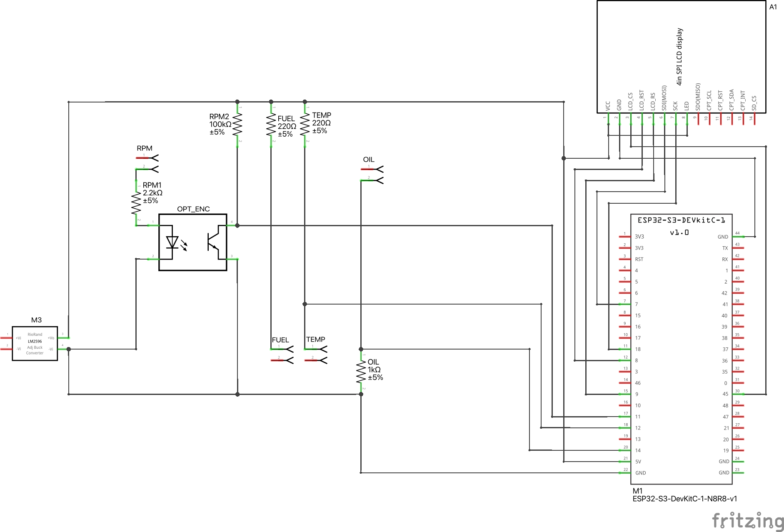Select the M3 LM2596 buck converter block
Image resolution: width=784 pixels, height=532 pixels.
click(x=35, y=344)
